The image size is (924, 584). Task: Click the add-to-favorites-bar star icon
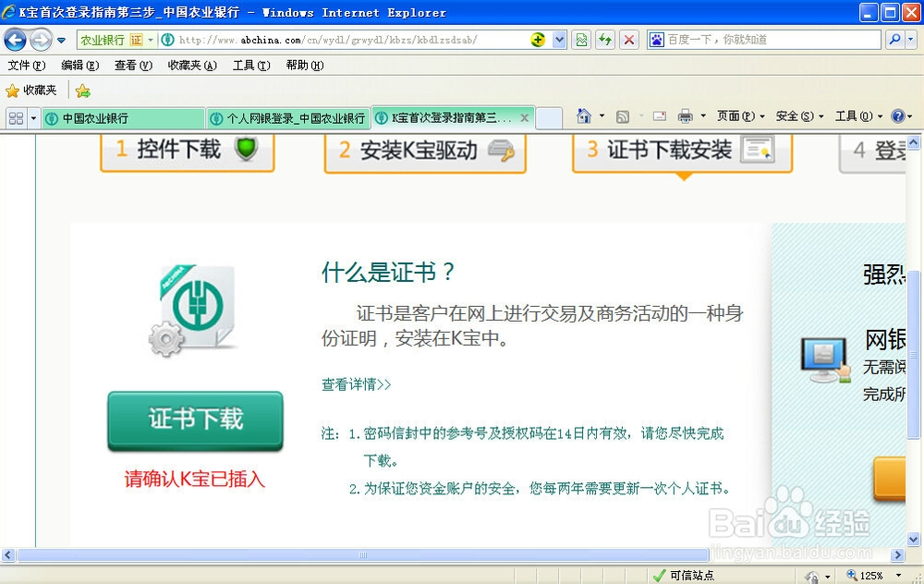[83, 91]
